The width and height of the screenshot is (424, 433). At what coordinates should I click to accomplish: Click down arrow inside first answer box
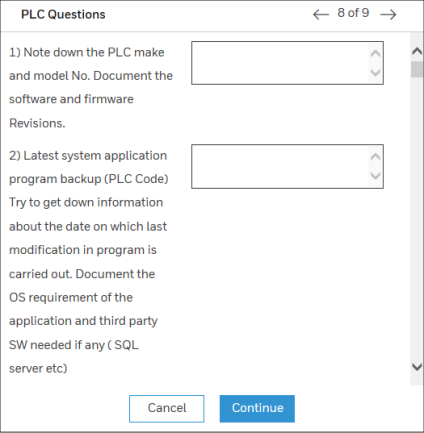376,72
